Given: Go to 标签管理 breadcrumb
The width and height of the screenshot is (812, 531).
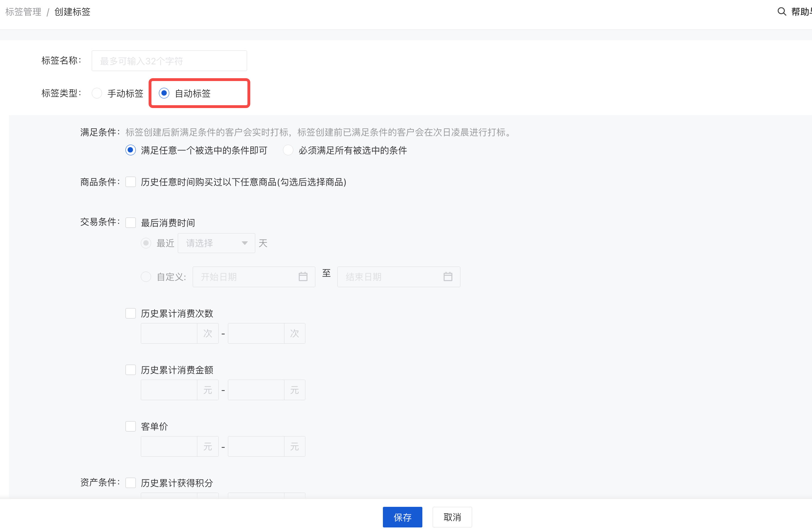Looking at the screenshot, I should [x=23, y=12].
